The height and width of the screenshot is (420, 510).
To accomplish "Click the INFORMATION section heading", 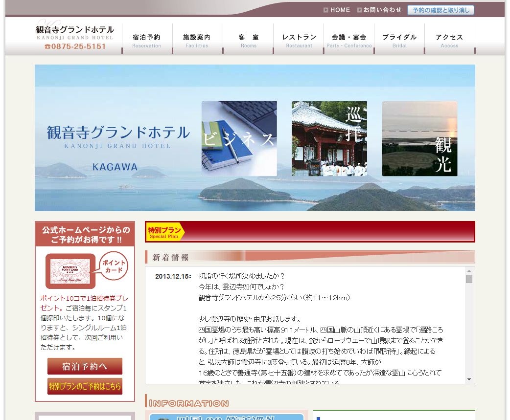I will 188,403.
